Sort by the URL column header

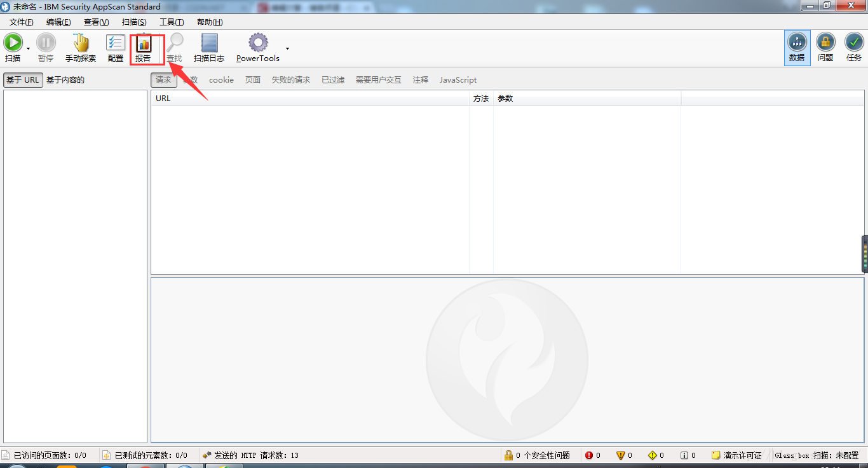(310, 99)
